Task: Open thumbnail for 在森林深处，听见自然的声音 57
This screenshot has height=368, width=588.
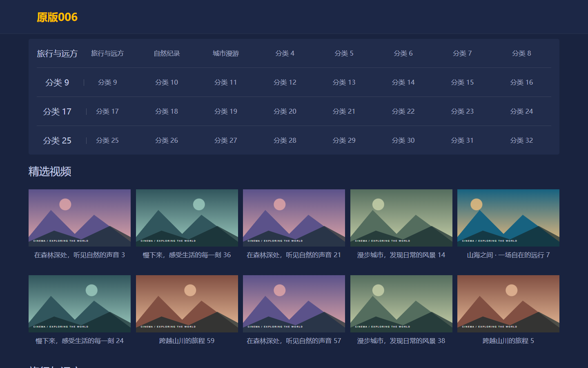Action: (294, 304)
